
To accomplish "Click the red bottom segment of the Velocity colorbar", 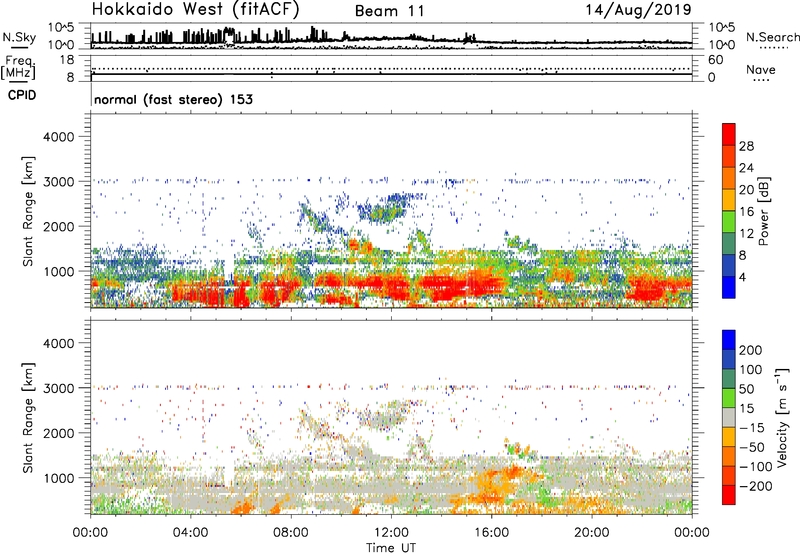I will [x=729, y=495].
